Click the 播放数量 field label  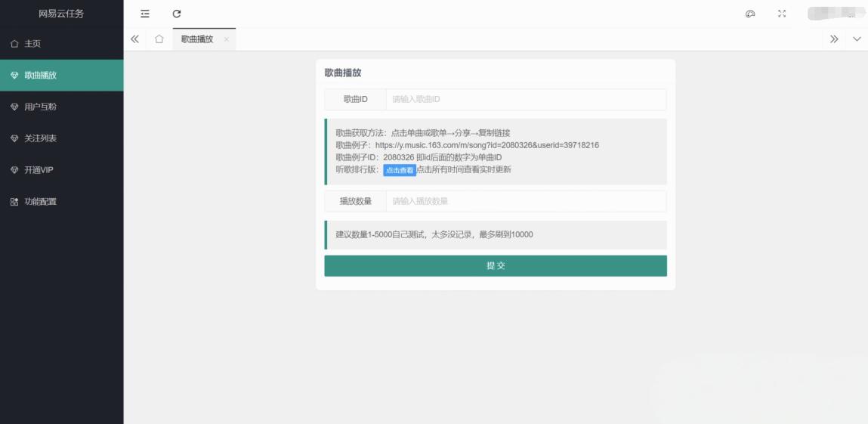point(355,202)
